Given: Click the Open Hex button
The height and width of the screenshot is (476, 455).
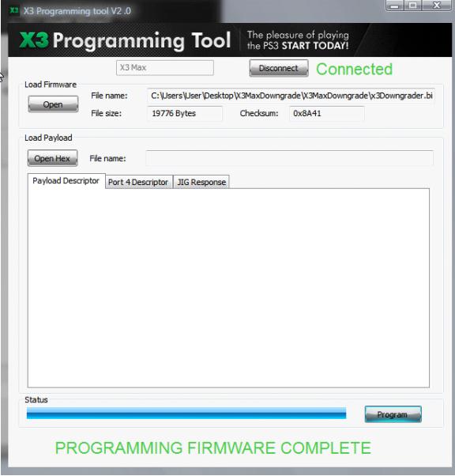Looking at the screenshot, I should tap(52, 158).
